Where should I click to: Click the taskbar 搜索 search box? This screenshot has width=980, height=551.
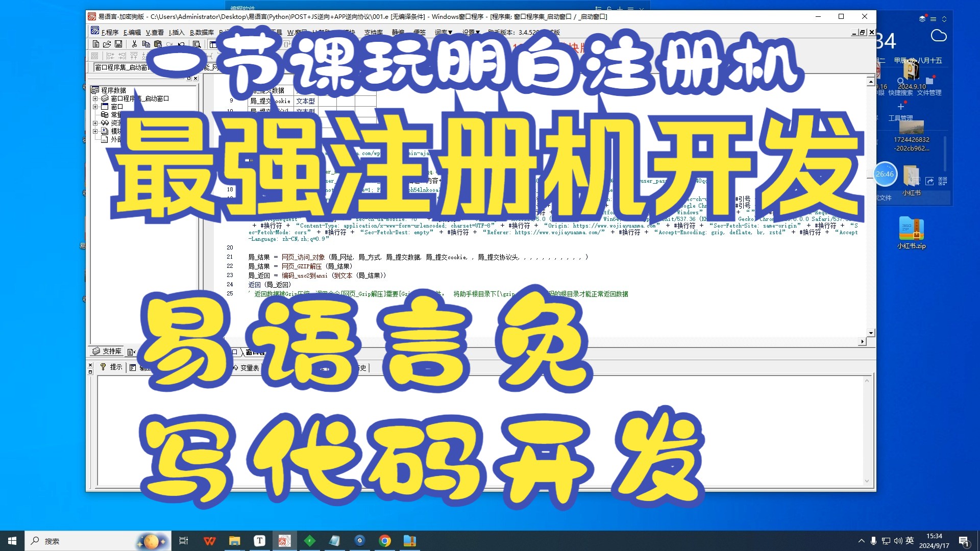click(x=97, y=541)
